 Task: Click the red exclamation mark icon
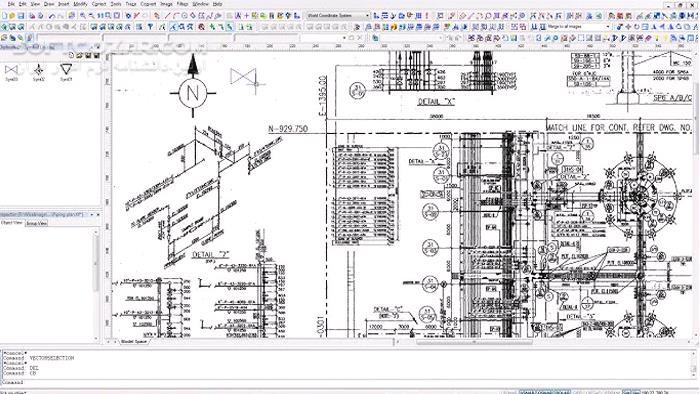pos(427,16)
